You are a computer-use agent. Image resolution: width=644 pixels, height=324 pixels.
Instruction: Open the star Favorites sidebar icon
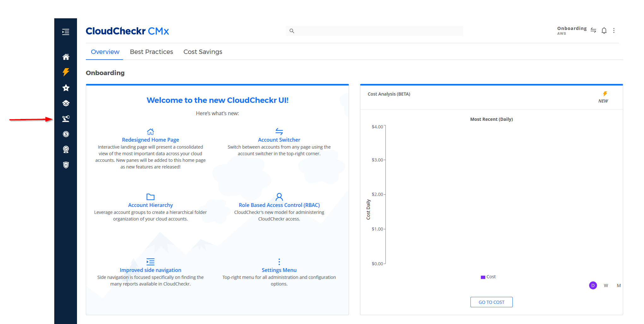tap(66, 88)
